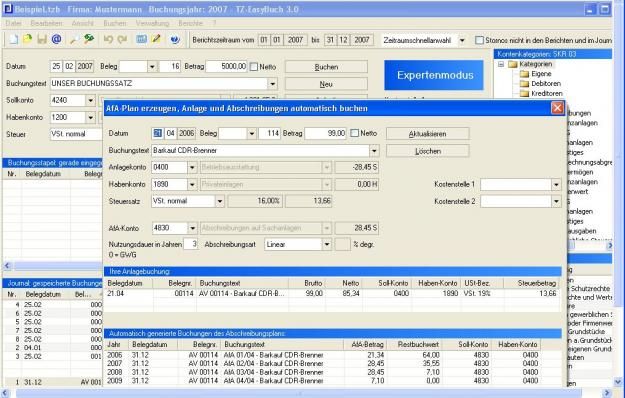Click the save diskette toolbar icon
Viewport: 625px width, 398px height.
42,39
